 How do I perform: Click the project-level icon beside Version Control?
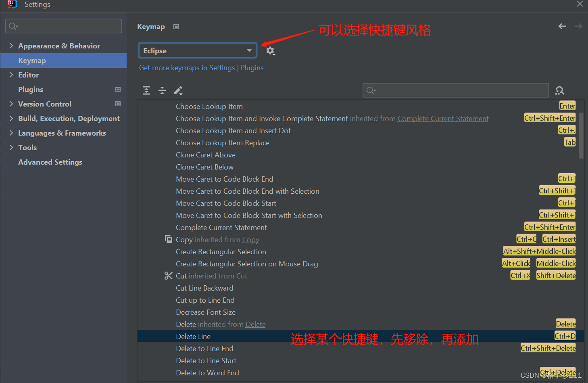point(118,104)
